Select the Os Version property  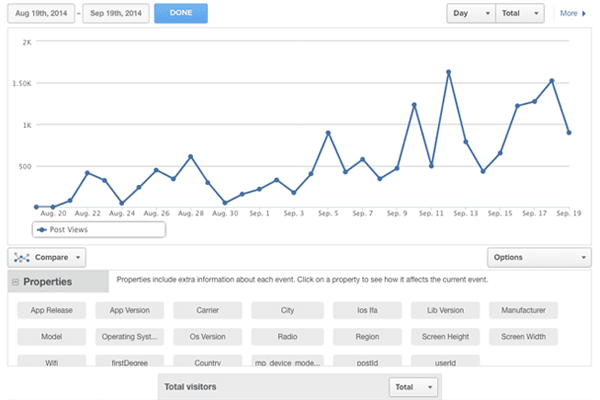[209, 337]
